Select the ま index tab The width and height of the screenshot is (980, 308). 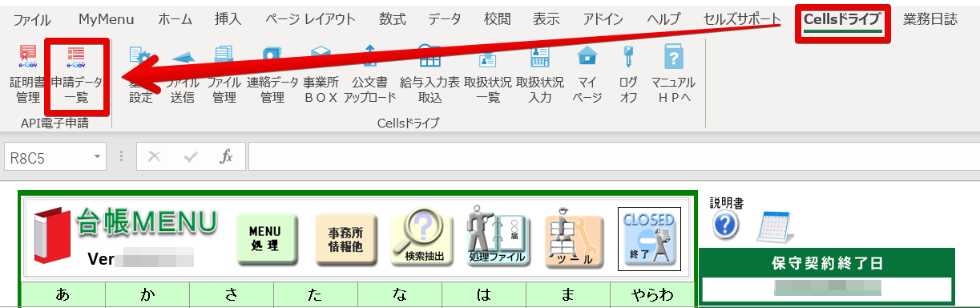point(568,294)
